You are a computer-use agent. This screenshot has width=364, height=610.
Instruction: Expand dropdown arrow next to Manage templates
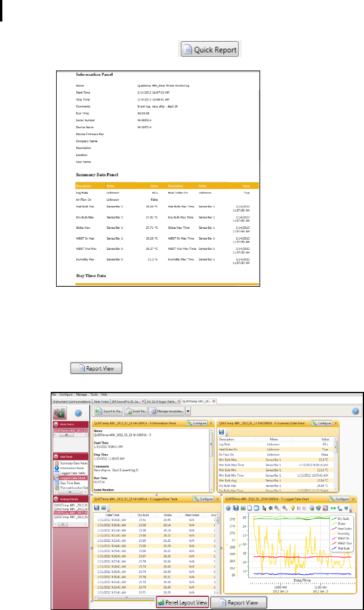tap(188, 411)
